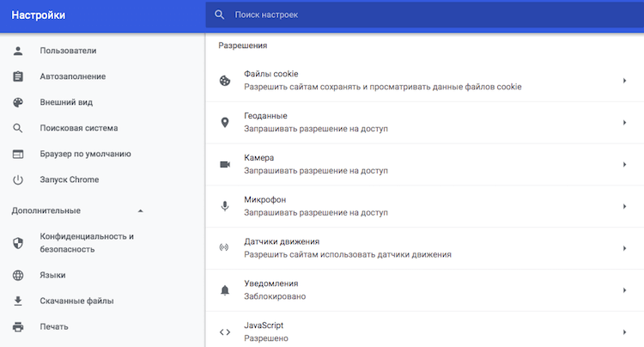Click the code brackets icon for JavaScript
This screenshot has width=644, height=347.
(x=225, y=332)
